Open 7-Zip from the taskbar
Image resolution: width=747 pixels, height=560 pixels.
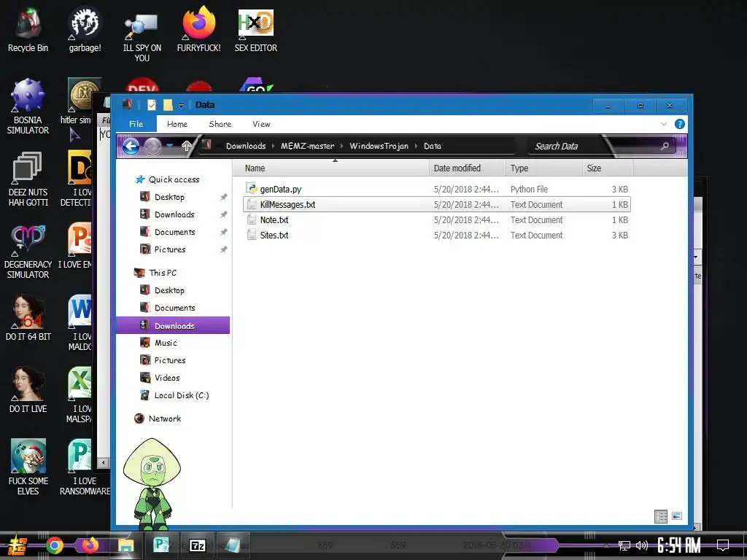point(197,545)
